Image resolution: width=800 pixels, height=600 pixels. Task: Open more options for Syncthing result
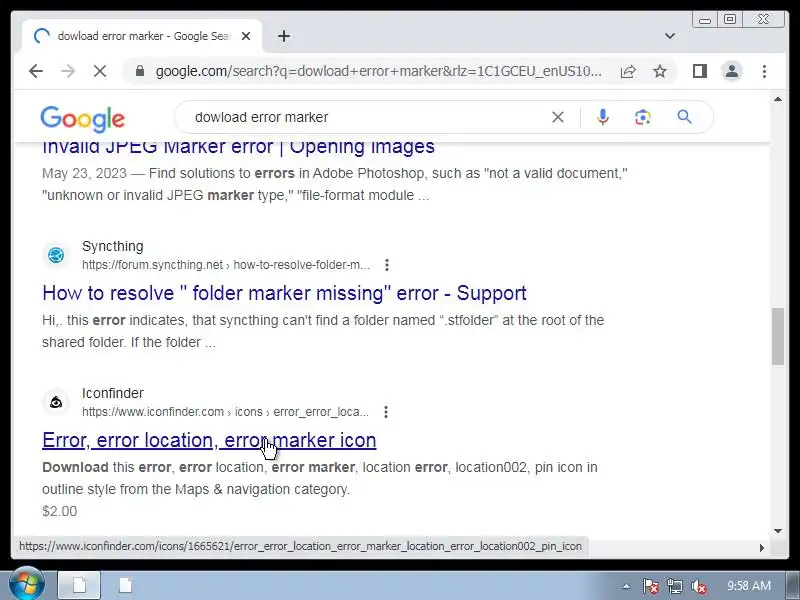pyautogui.click(x=387, y=265)
